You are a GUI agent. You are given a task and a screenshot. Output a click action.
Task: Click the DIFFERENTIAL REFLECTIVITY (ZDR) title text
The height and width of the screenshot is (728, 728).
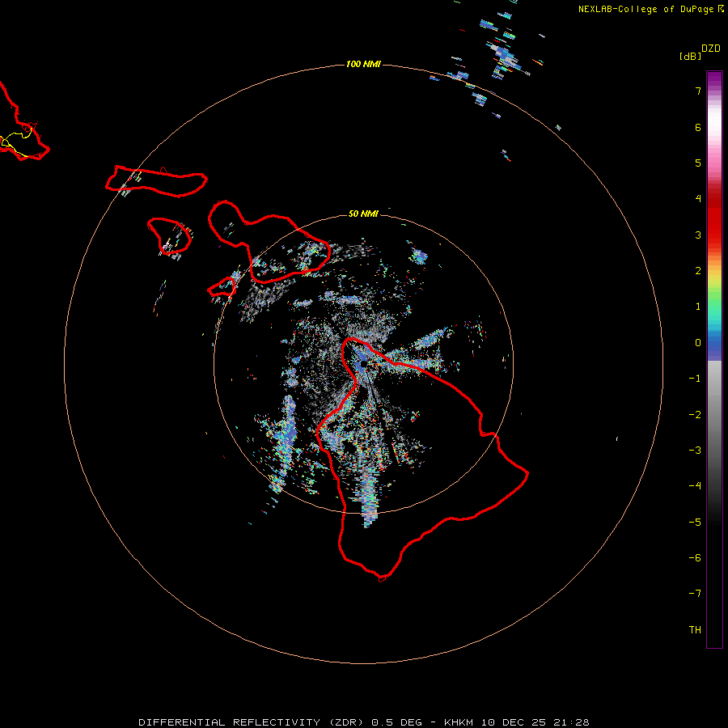[x=253, y=722]
